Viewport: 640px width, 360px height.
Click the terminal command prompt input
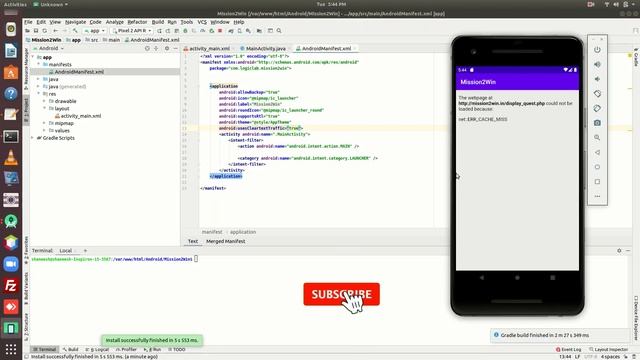[196, 259]
